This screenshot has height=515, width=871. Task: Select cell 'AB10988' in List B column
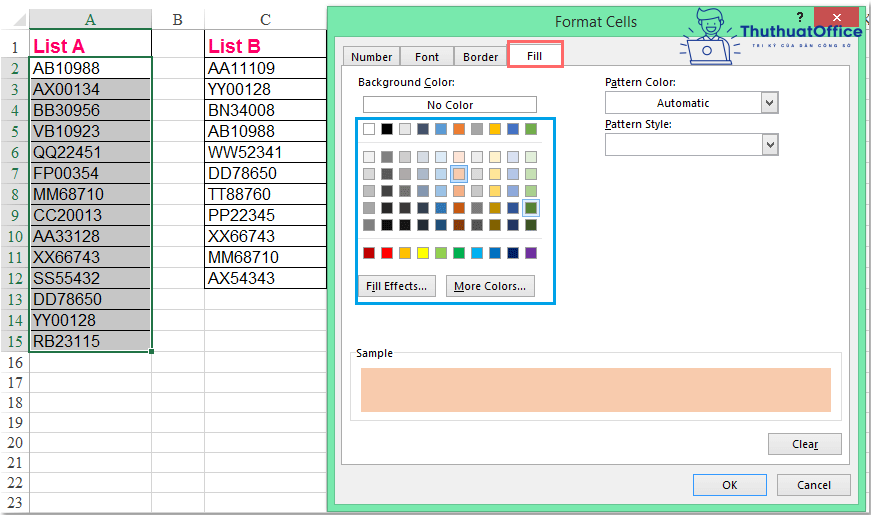point(266,131)
